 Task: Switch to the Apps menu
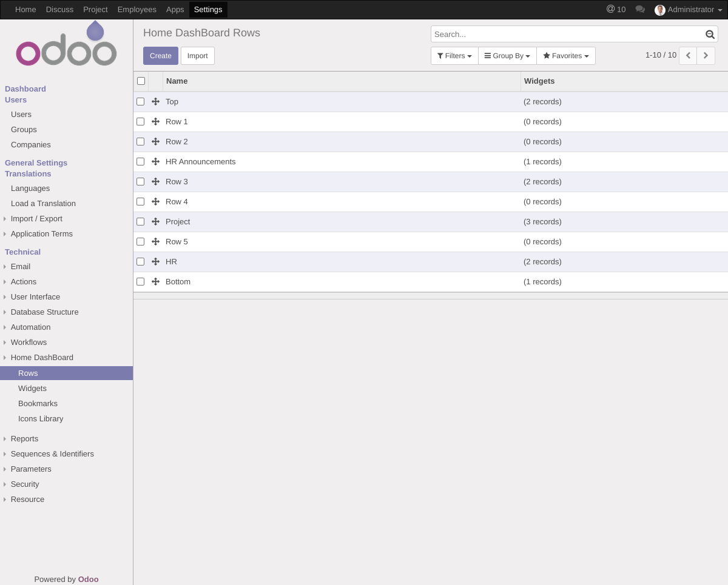[175, 9]
